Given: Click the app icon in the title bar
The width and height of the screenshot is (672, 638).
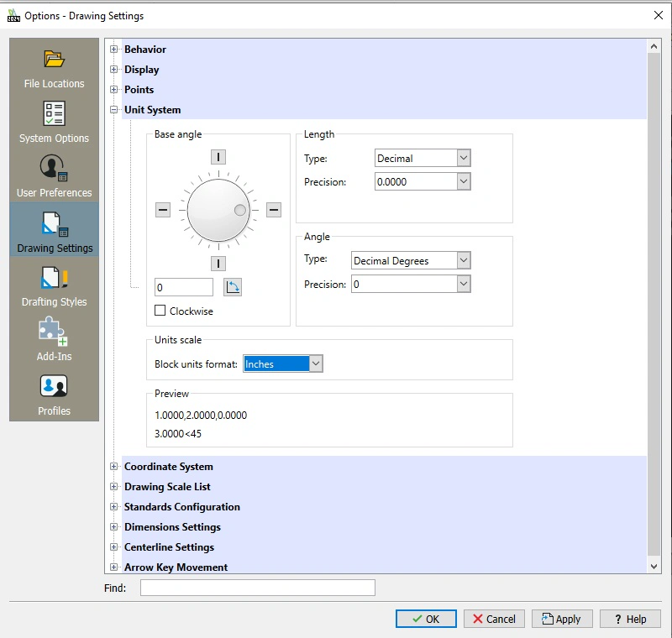Looking at the screenshot, I should [13, 16].
